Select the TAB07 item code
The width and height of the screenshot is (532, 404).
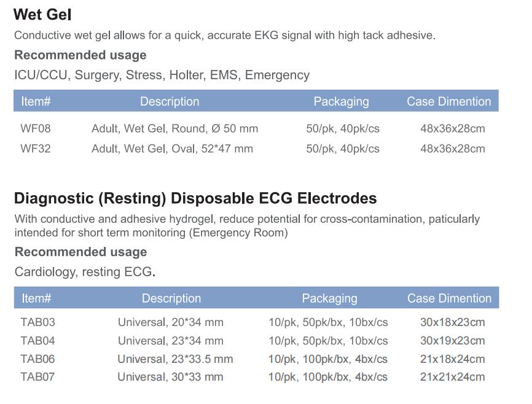[x=37, y=377]
